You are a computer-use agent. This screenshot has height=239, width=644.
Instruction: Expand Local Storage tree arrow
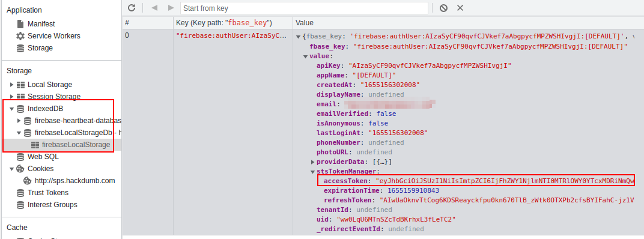point(11,85)
